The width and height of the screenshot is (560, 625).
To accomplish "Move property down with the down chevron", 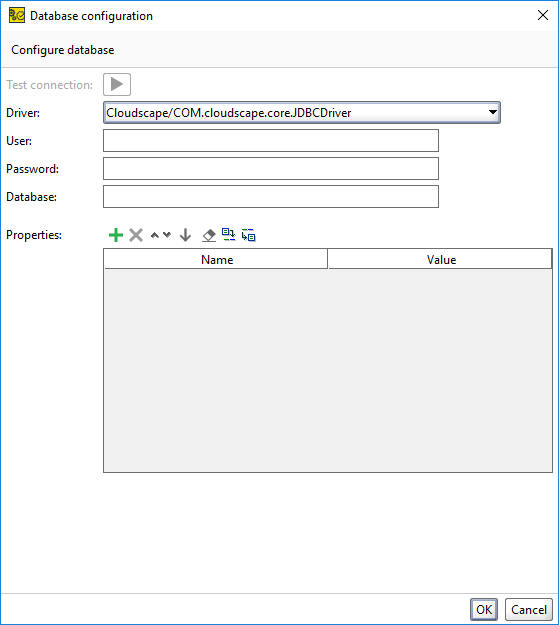I will (167, 235).
